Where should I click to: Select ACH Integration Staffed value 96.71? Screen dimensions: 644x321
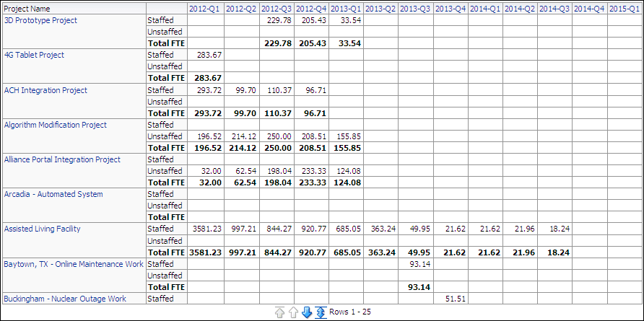tap(316, 90)
